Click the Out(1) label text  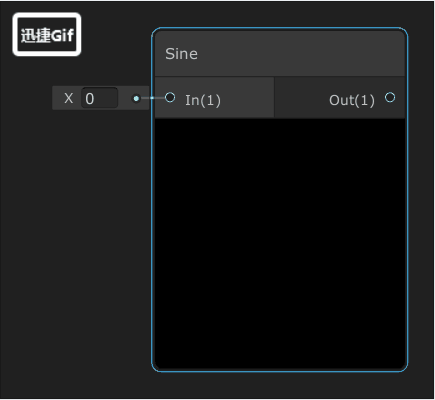click(x=352, y=100)
